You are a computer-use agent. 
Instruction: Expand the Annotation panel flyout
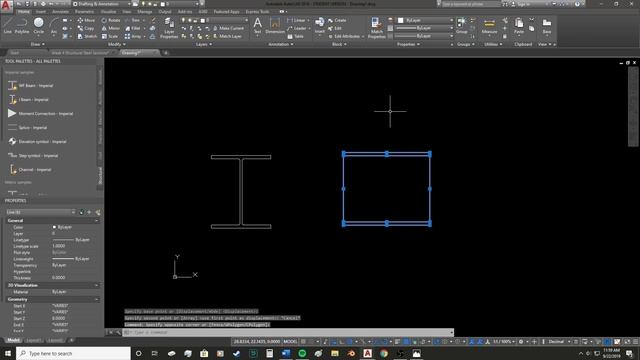[280, 44]
